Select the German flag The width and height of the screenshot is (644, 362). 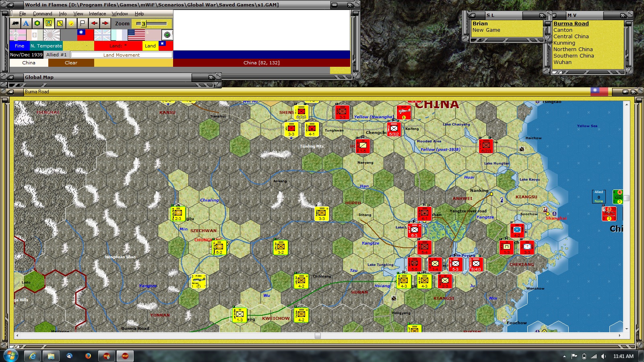pyautogui.click(x=18, y=35)
